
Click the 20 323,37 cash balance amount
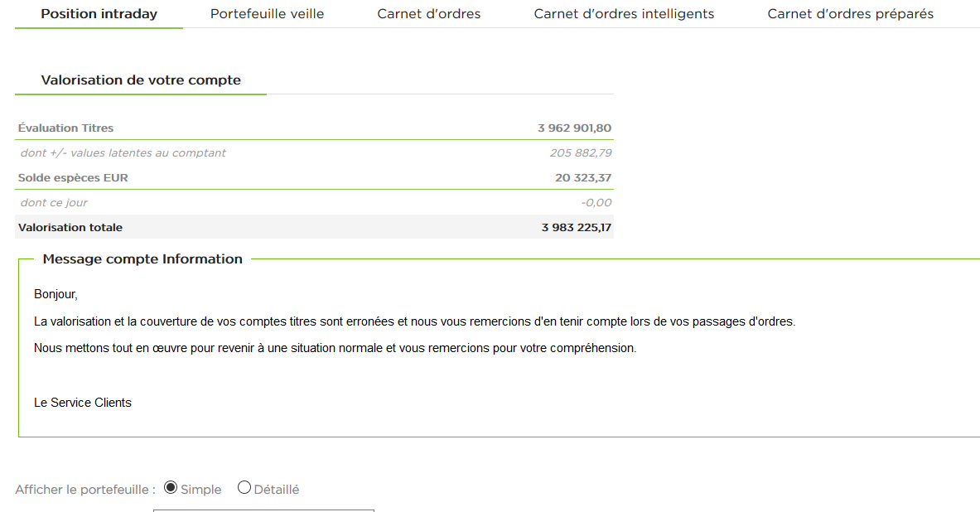click(583, 178)
